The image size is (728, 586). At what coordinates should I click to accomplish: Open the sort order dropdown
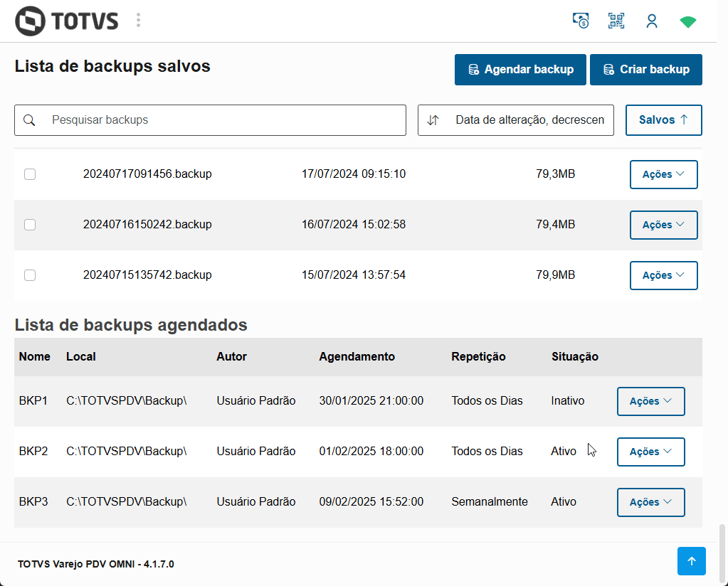[515, 120]
